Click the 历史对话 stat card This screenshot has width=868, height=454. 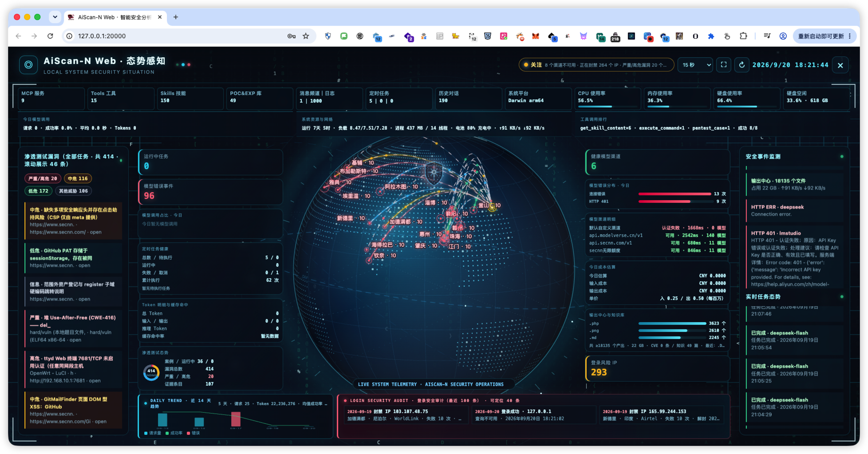coord(469,98)
